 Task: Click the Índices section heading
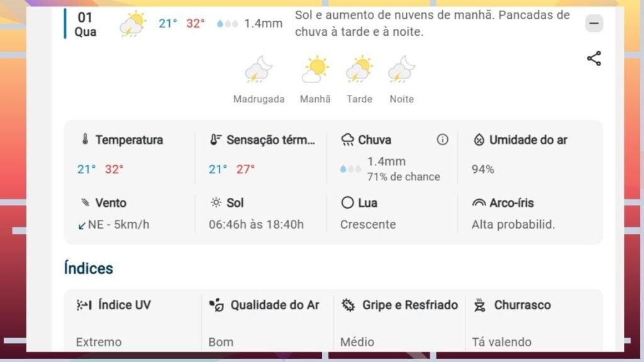tap(89, 268)
